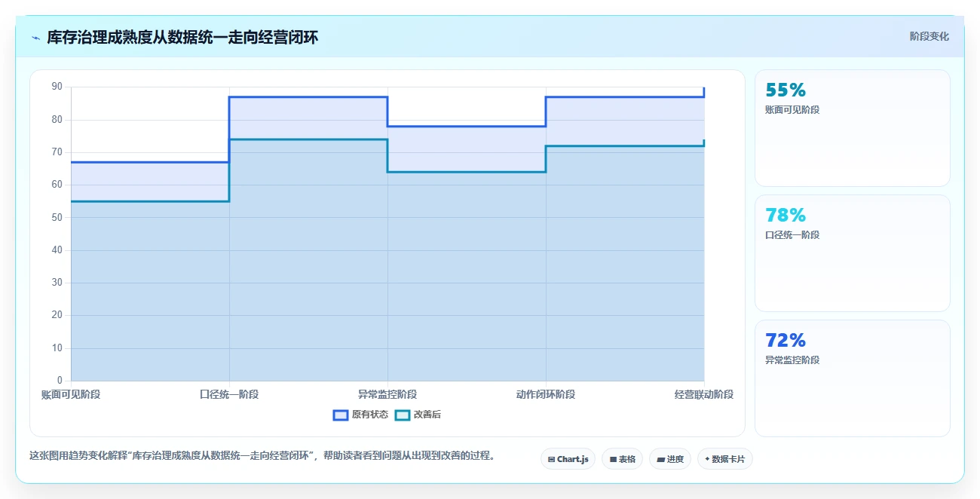The width and height of the screenshot is (980, 499).
Task: Select the 表格 tag
Action: pyautogui.click(x=622, y=459)
